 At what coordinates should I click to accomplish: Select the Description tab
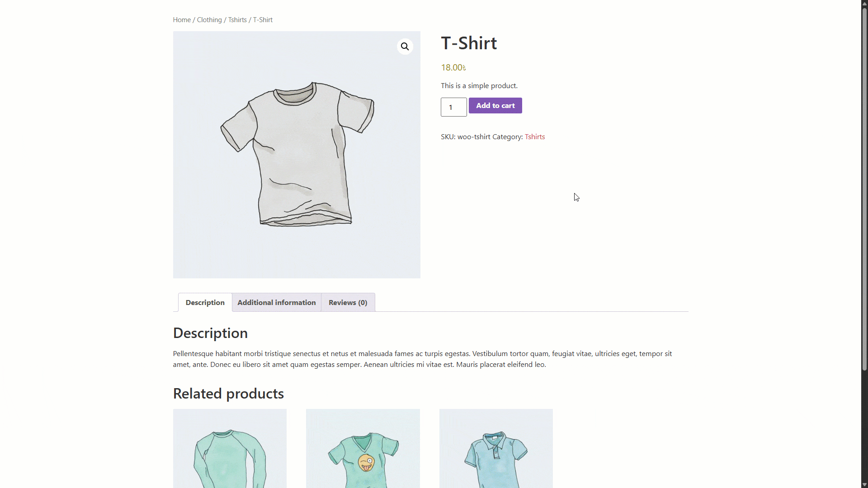tap(205, 303)
